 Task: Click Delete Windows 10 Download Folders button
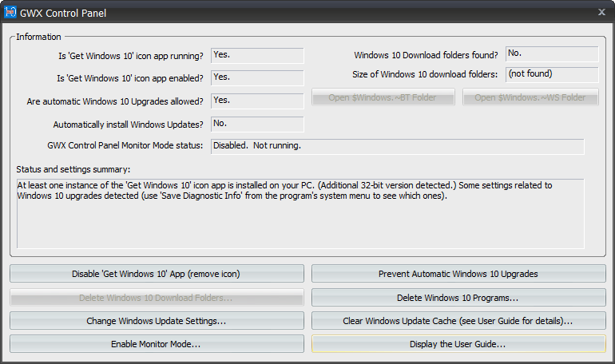157,298
